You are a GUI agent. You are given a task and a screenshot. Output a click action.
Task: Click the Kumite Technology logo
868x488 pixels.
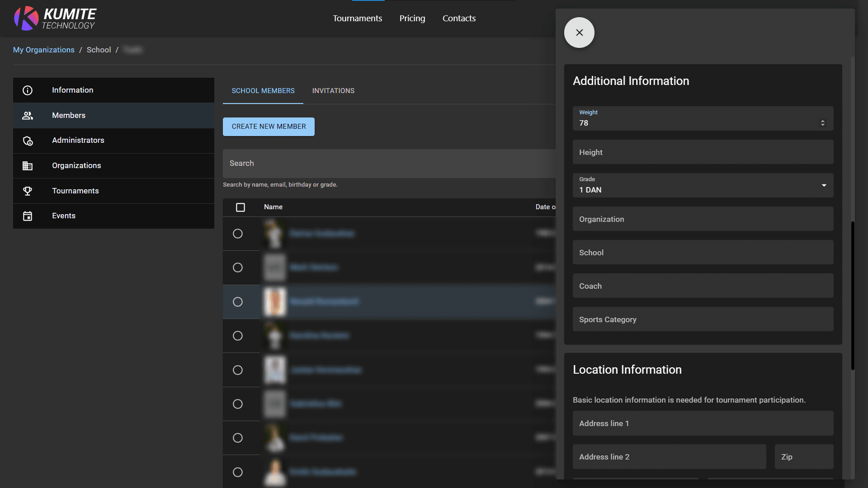click(55, 19)
